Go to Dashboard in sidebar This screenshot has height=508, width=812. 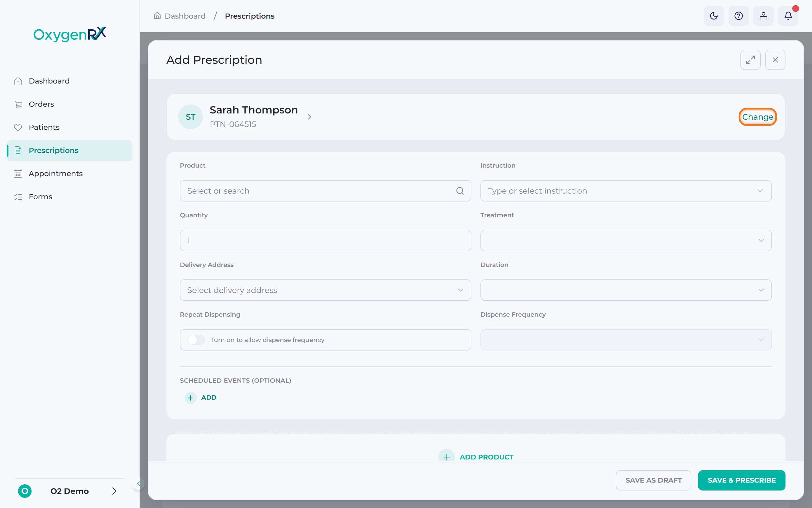(70, 81)
